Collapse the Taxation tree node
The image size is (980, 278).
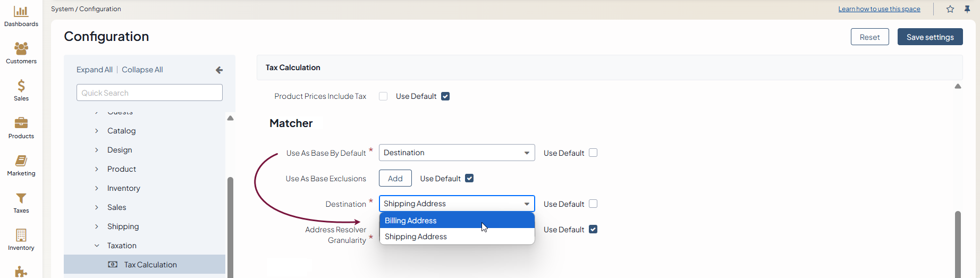tap(97, 246)
